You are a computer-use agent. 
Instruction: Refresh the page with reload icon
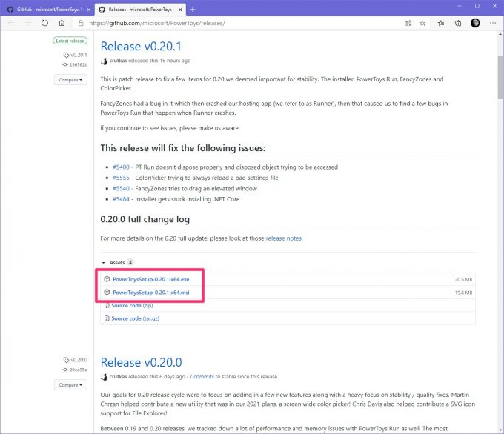tap(44, 23)
